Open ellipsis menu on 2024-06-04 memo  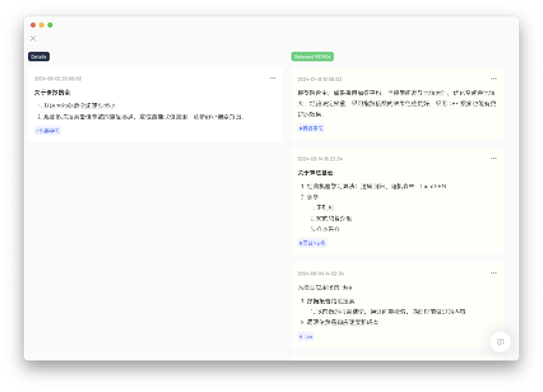pos(494,273)
